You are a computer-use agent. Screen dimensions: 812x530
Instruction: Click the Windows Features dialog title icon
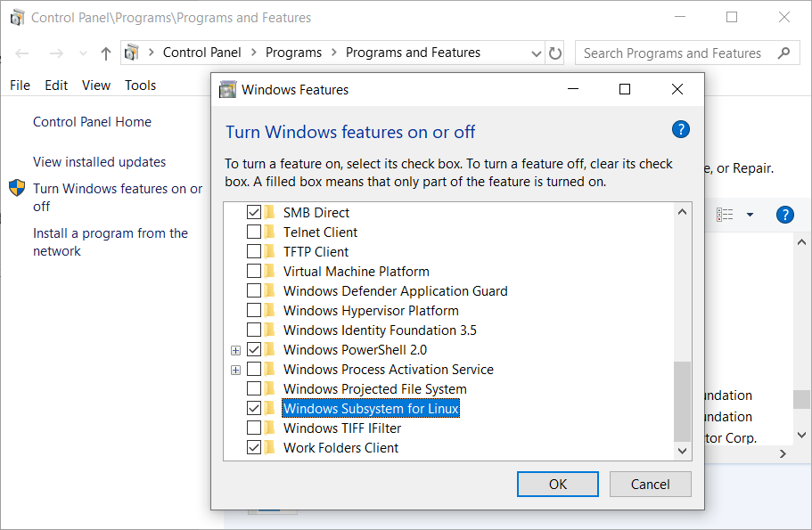click(x=227, y=90)
